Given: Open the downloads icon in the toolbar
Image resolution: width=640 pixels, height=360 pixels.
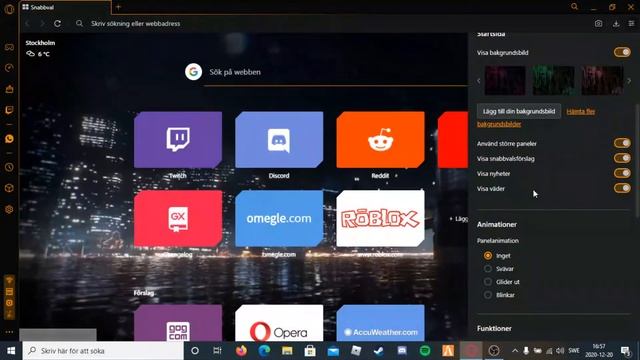Looking at the screenshot, I should pyautogui.click(x=616, y=24).
